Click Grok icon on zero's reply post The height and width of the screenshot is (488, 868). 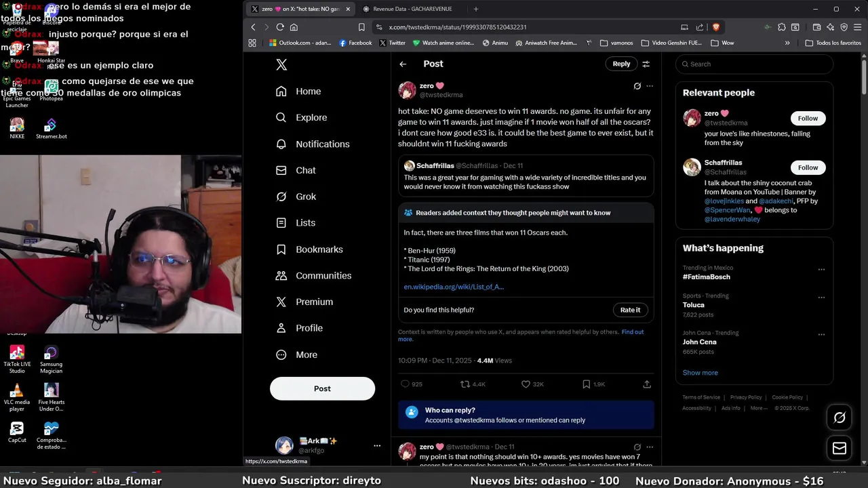(x=637, y=447)
